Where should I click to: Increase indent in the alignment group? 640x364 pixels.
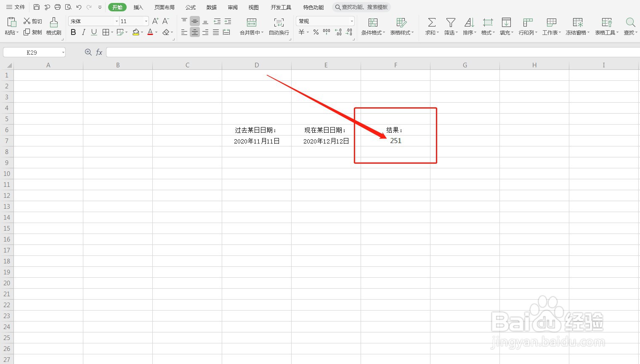228,21
